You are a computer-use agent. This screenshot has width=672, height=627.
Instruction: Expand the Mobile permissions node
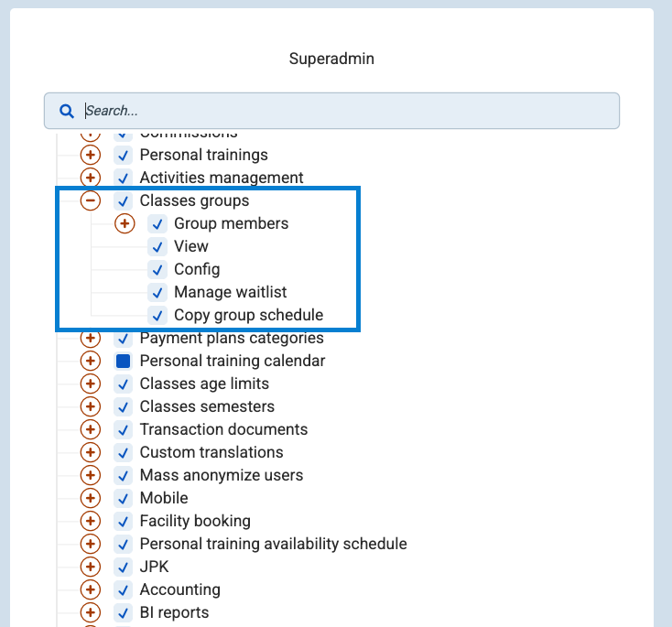(91, 498)
